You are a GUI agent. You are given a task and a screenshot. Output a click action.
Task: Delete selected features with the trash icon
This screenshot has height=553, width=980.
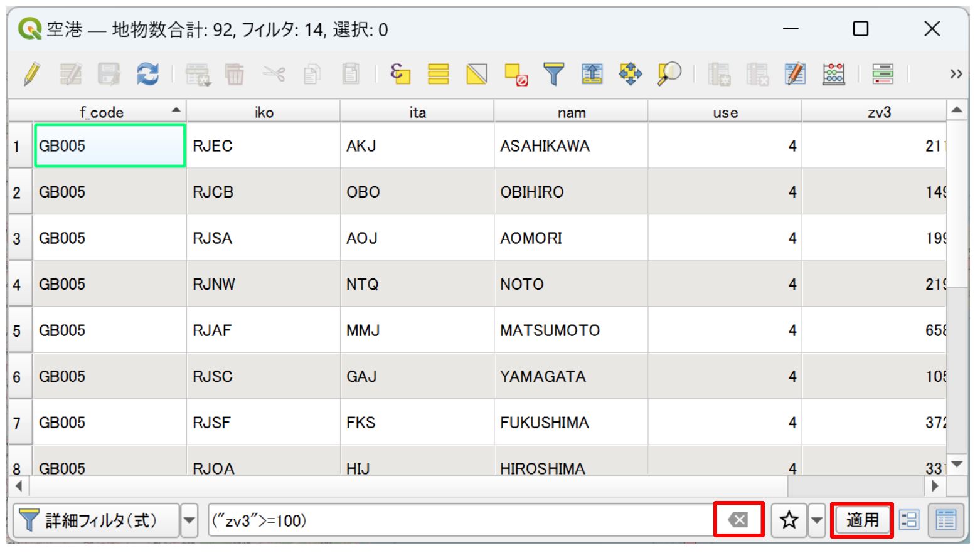pos(235,74)
